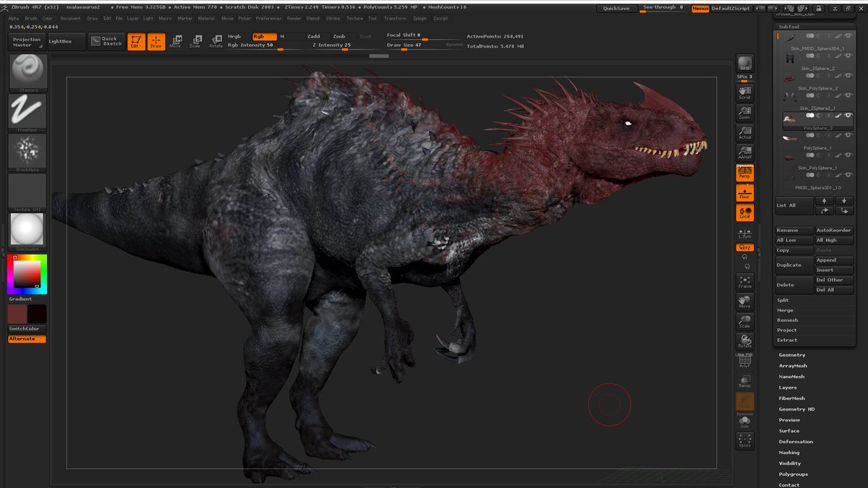Image resolution: width=868 pixels, height=488 pixels.
Task: Open the Render menu
Action: 294,18
